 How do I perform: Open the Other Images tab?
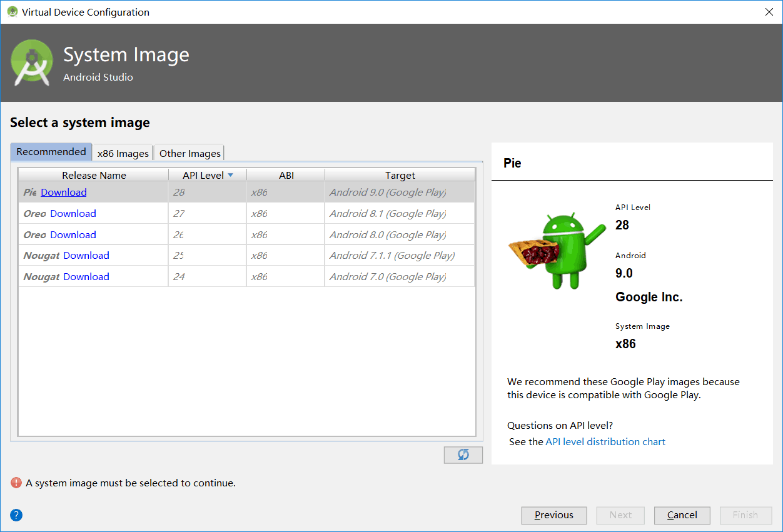[190, 153]
